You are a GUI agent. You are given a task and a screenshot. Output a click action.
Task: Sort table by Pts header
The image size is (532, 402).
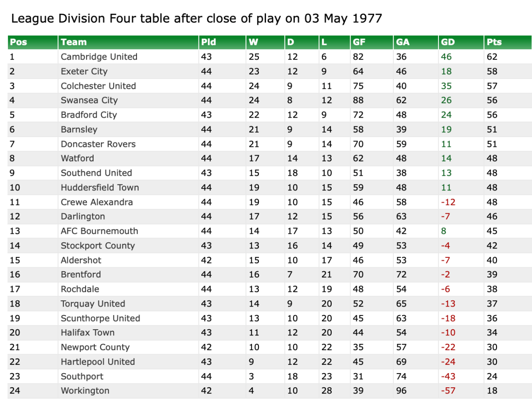point(494,42)
